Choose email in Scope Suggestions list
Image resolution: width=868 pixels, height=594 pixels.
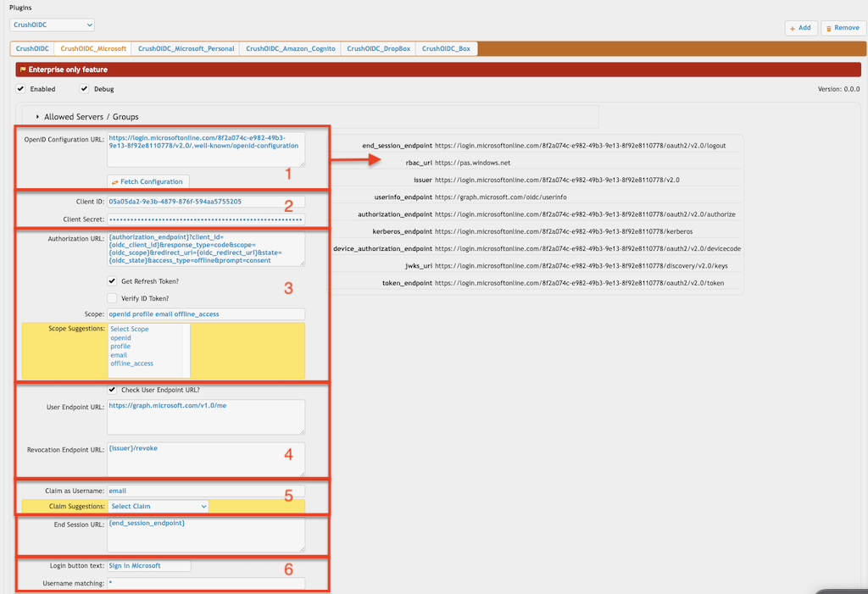coord(119,355)
